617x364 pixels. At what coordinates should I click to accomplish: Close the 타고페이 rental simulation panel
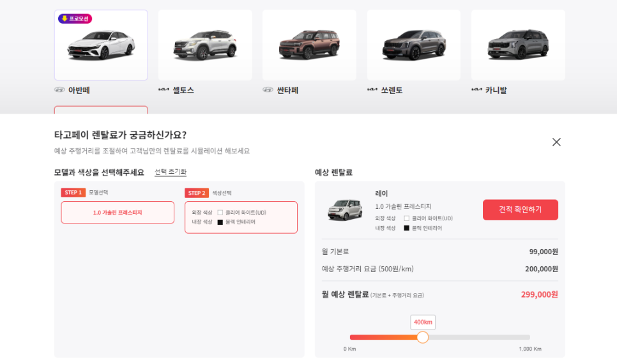pos(556,142)
